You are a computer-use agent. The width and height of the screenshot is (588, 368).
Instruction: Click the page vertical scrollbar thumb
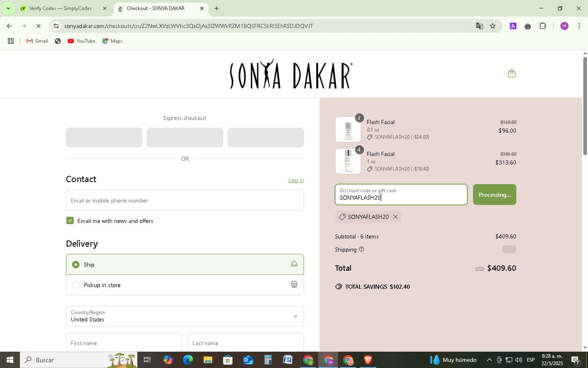click(585, 106)
